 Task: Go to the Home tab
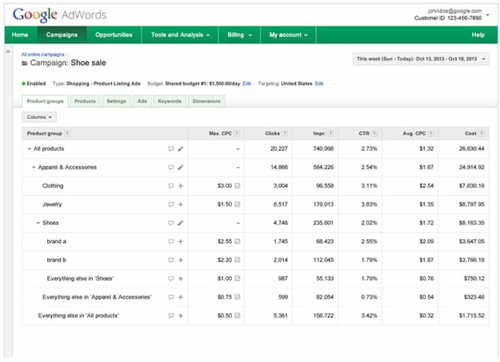coord(20,35)
